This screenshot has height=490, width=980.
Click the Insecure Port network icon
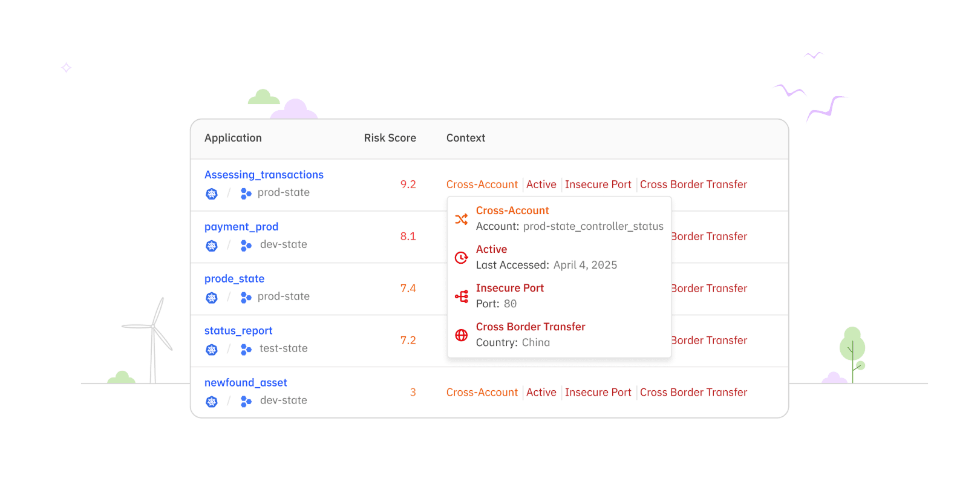click(x=461, y=296)
